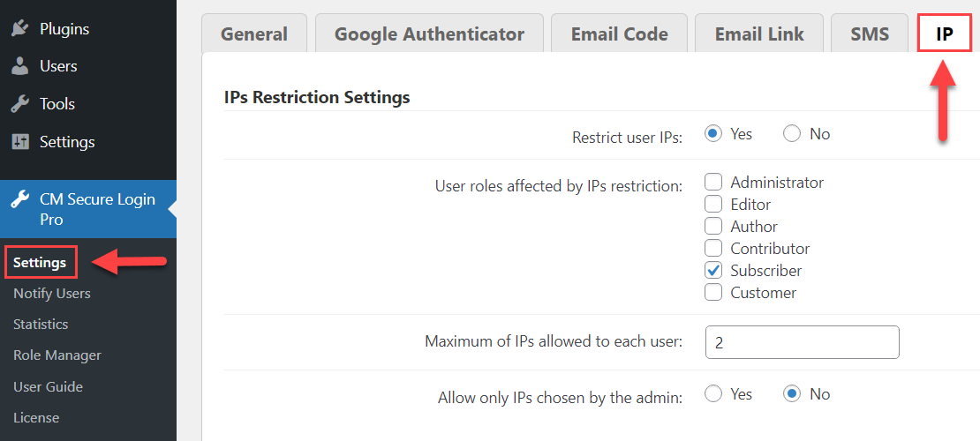The image size is (980, 441).
Task: Open the Role Manager submenu link
Action: 57,355
